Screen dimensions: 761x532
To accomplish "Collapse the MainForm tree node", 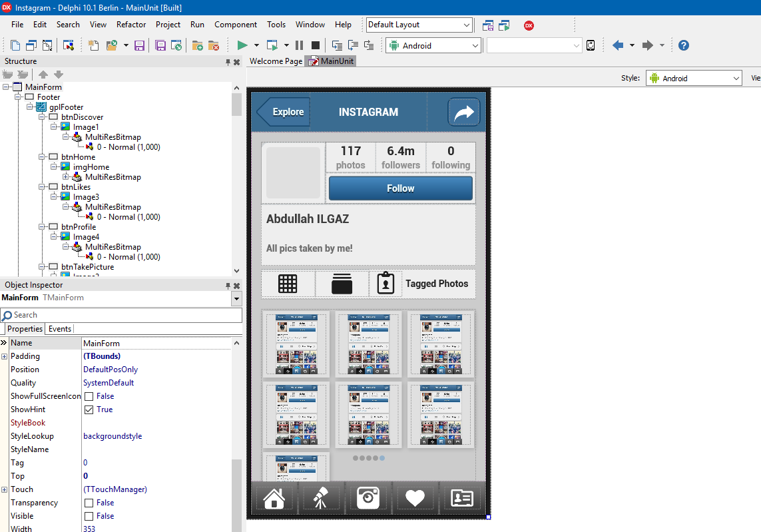I will [x=6, y=87].
